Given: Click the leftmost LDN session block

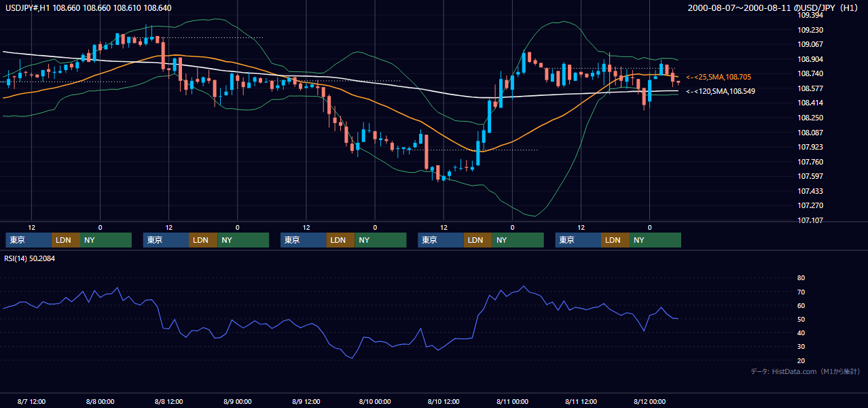Looking at the screenshot, I should [x=66, y=240].
